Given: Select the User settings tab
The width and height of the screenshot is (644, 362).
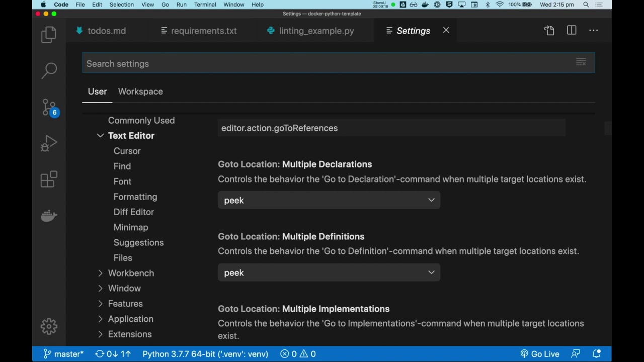Looking at the screenshot, I should pos(97,92).
